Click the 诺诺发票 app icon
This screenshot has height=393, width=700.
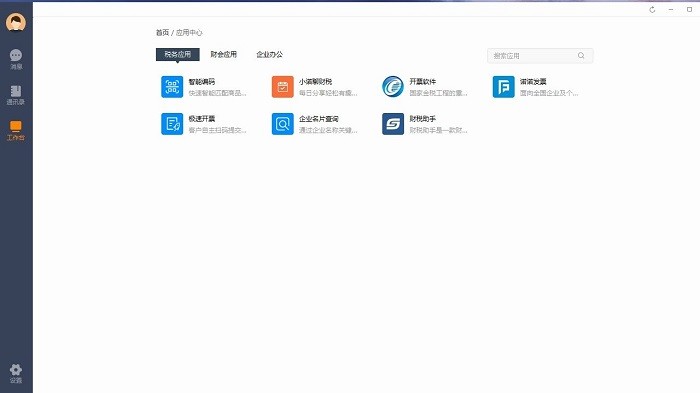tap(504, 87)
